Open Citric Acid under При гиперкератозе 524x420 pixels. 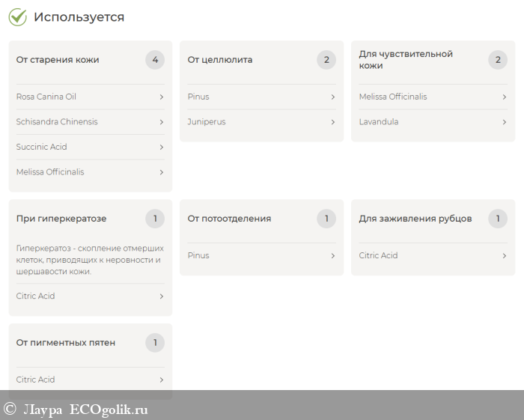(x=35, y=296)
